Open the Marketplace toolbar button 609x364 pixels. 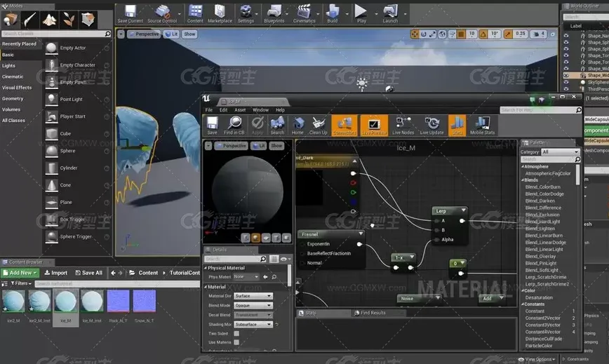[220, 14]
